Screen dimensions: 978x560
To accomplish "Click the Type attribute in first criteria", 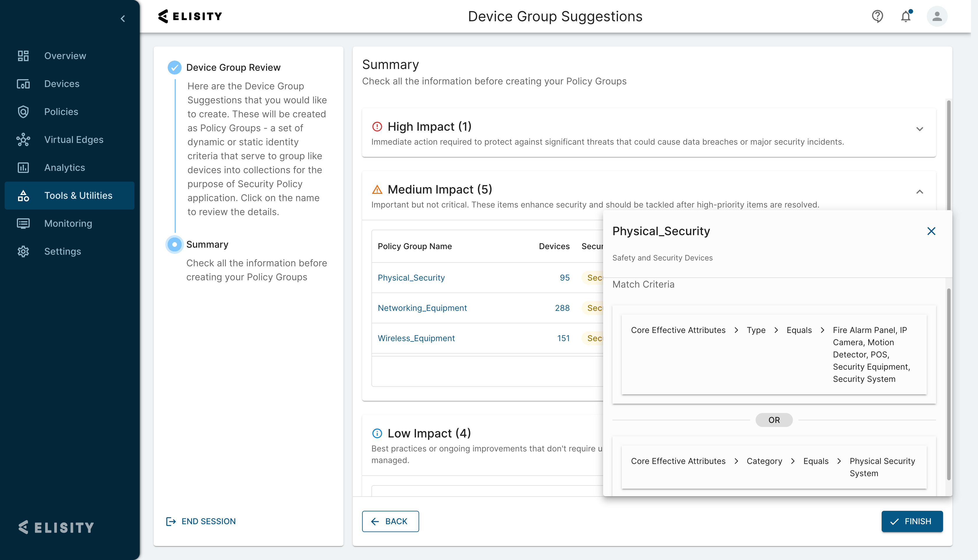I will [756, 330].
